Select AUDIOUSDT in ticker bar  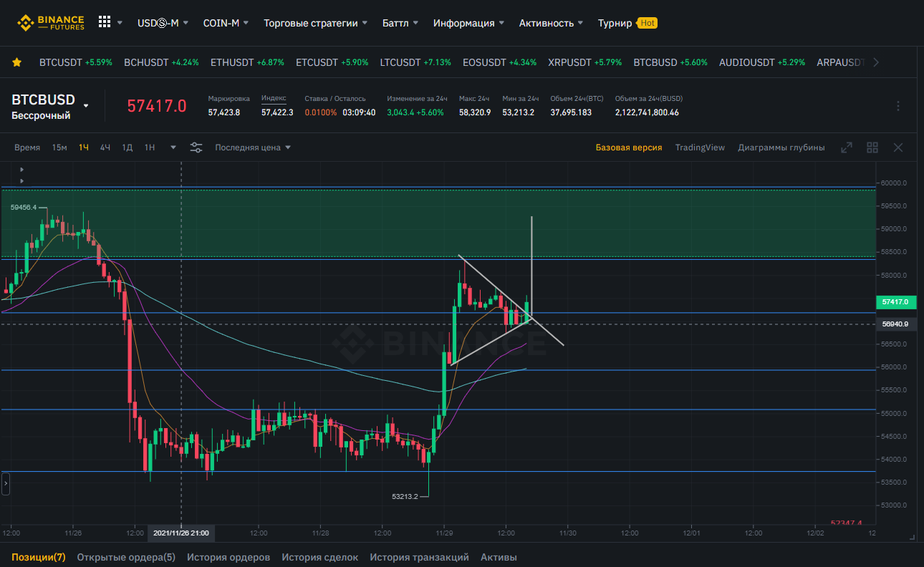coord(762,62)
